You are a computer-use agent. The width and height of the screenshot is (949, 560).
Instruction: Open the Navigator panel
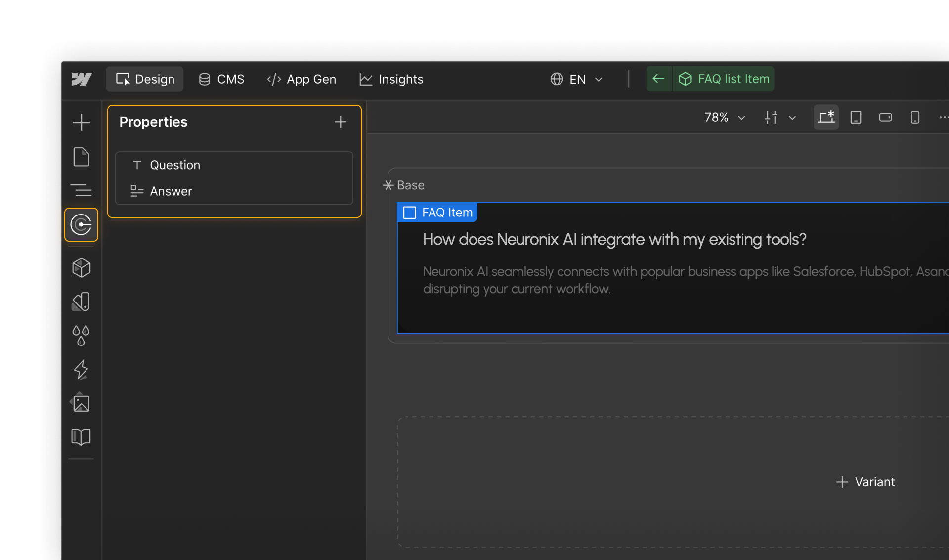click(x=81, y=190)
